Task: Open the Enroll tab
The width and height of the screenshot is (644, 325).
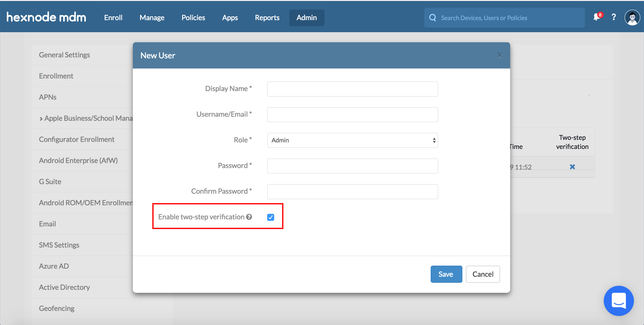Action: point(113,18)
